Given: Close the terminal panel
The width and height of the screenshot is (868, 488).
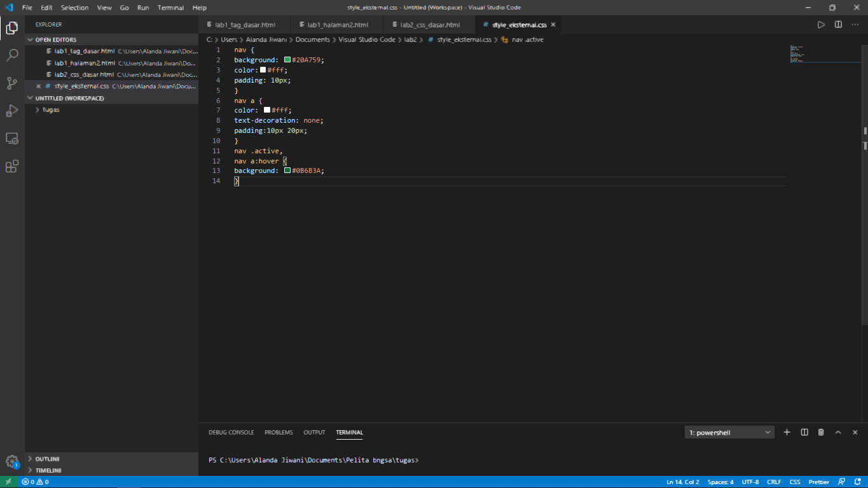Looking at the screenshot, I should pyautogui.click(x=855, y=433).
